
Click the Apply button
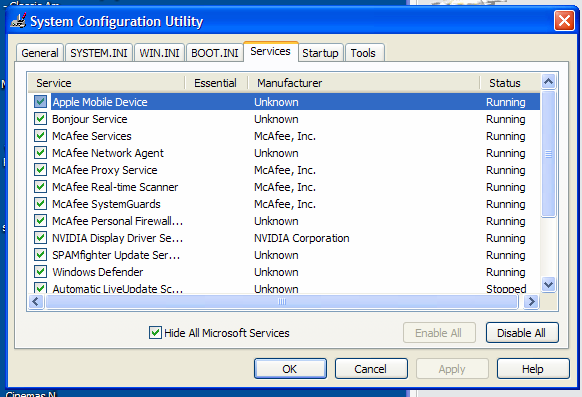pyautogui.click(x=452, y=369)
